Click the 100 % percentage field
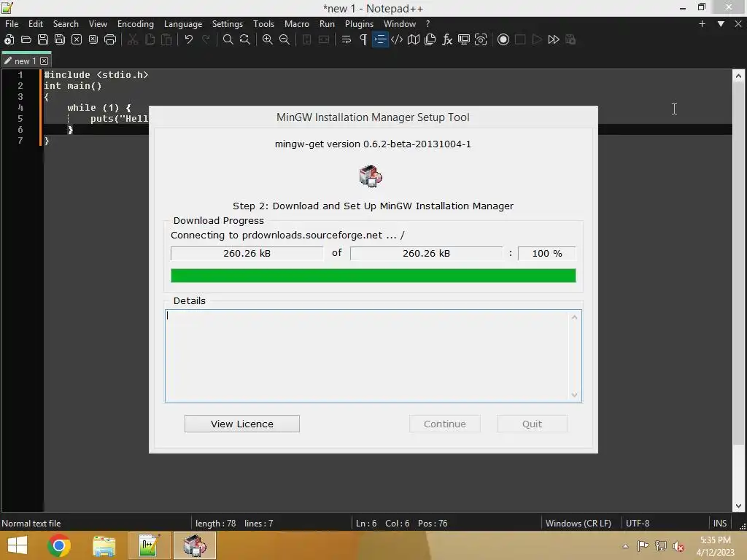This screenshot has width=747, height=560. click(547, 253)
